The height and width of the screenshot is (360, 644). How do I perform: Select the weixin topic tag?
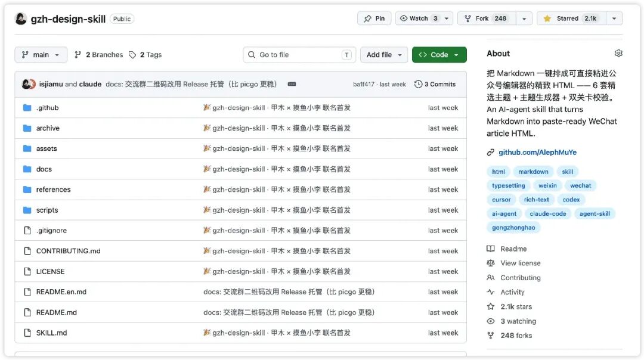[x=547, y=185]
